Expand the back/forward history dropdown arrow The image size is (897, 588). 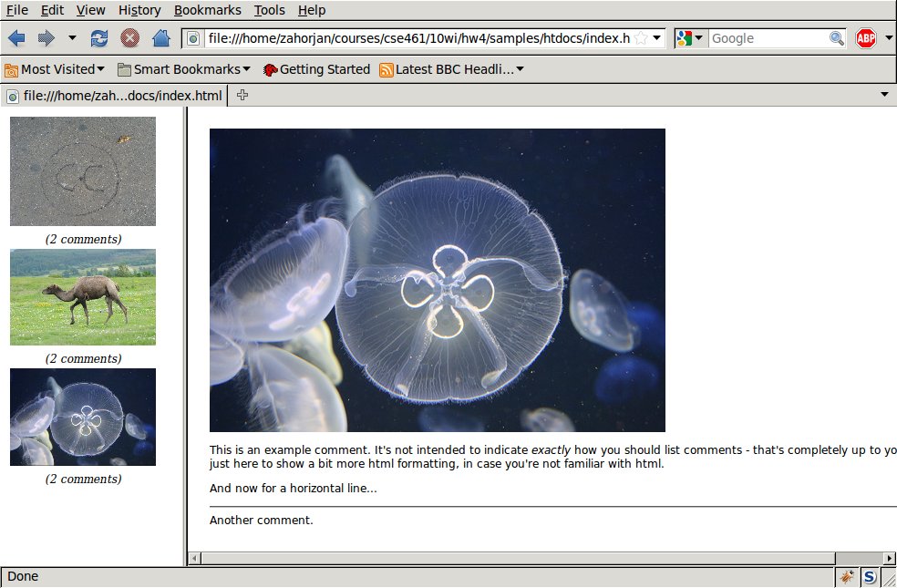(x=72, y=38)
